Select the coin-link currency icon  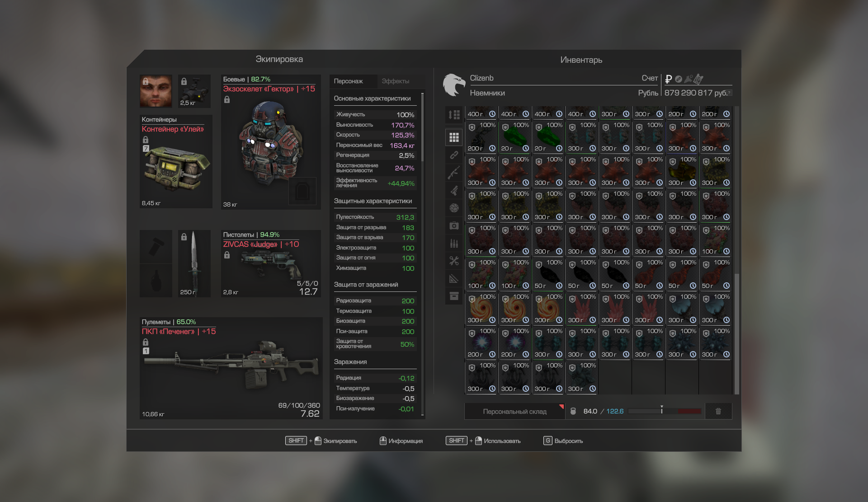pos(678,79)
